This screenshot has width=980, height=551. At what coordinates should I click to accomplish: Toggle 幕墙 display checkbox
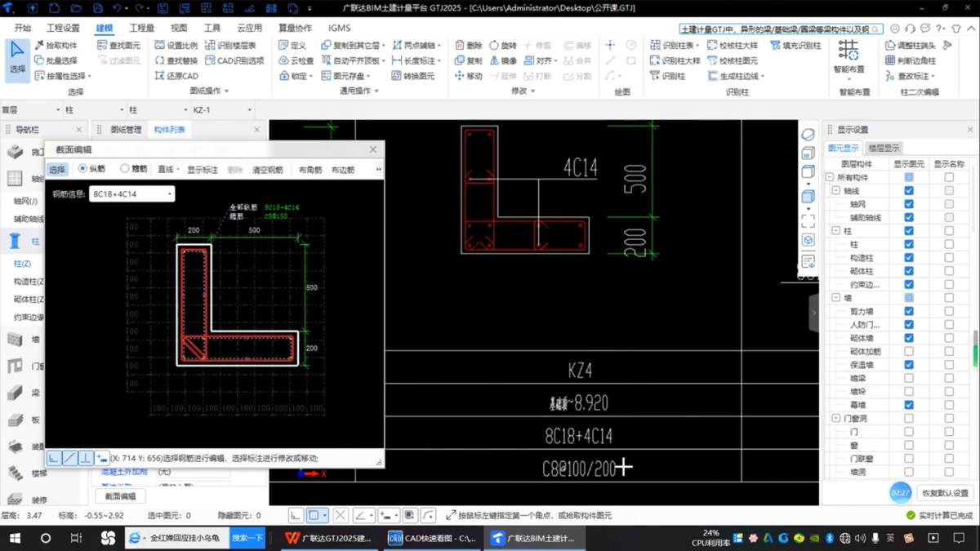(909, 405)
